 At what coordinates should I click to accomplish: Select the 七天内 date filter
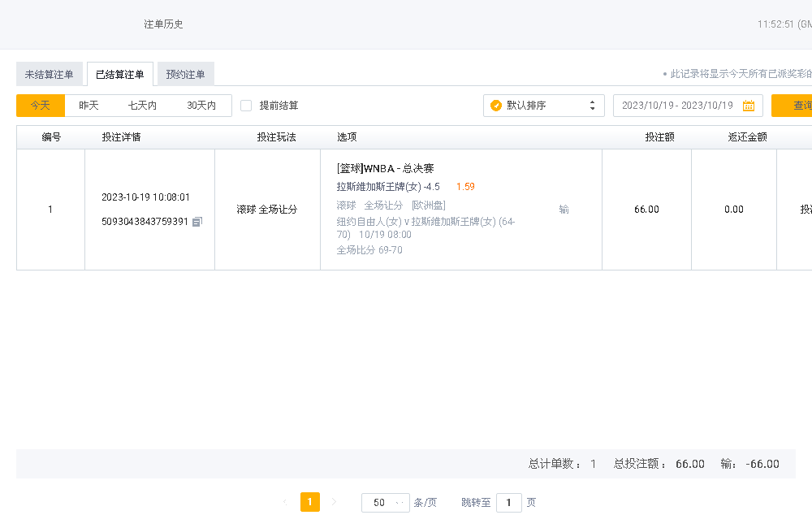(142, 105)
